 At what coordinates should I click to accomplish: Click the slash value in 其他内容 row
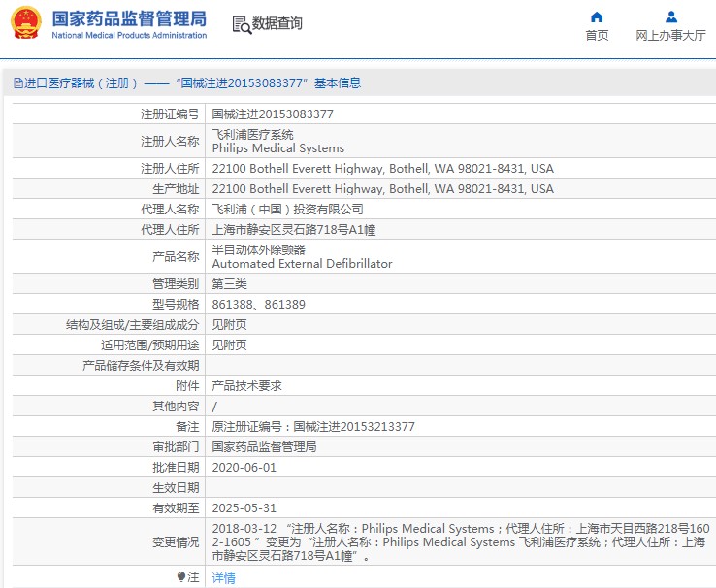214,406
